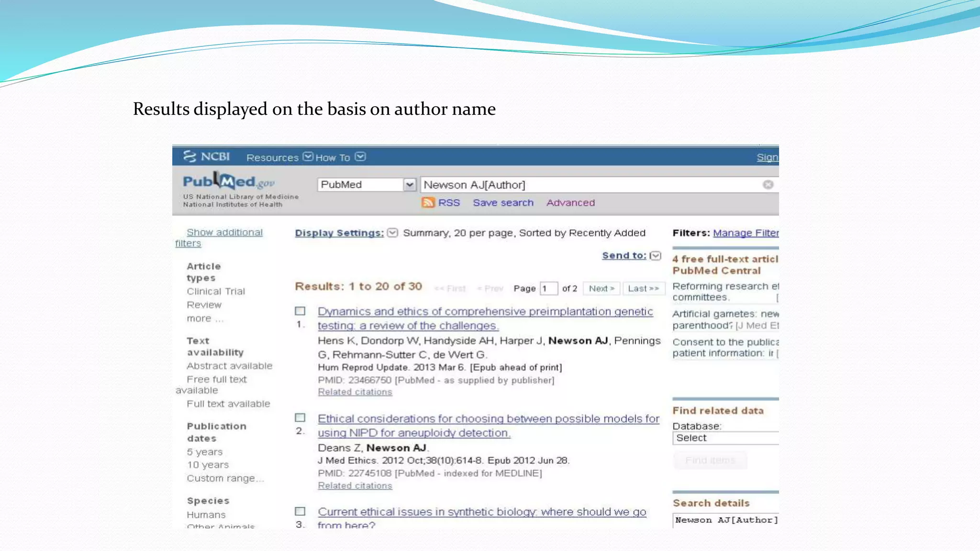Screen dimensions: 980x551
Task: Filter species by Humans
Action: 206,515
